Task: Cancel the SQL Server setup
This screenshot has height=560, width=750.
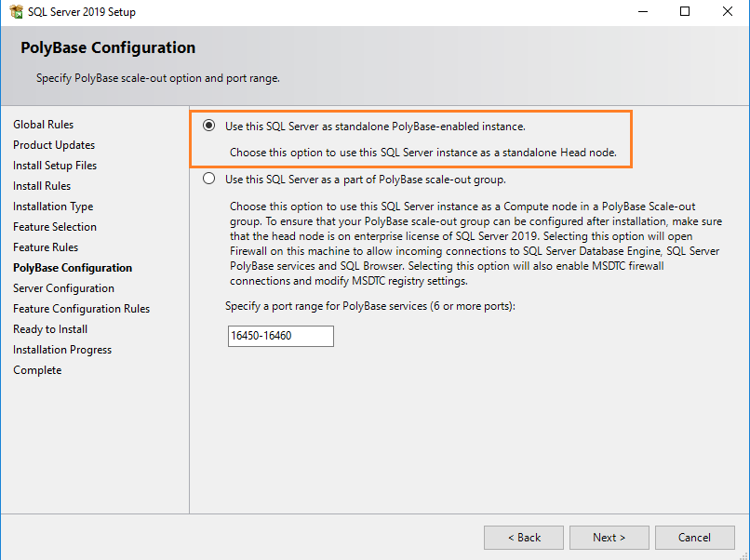Action: pos(695,537)
